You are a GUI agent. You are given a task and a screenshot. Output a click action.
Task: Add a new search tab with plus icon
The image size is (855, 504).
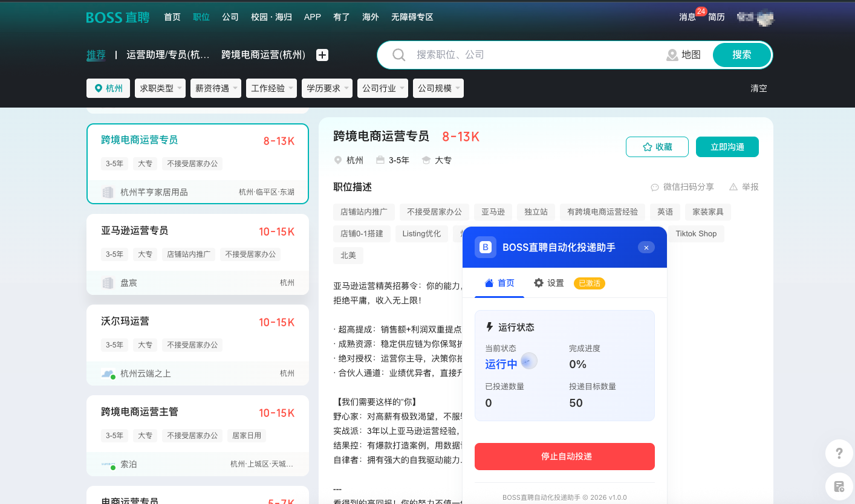click(x=322, y=54)
